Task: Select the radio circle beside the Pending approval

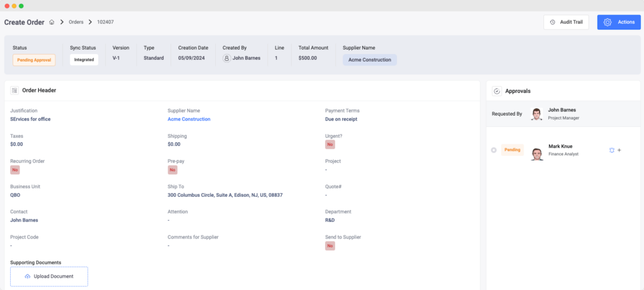Action: tap(494, 150)
